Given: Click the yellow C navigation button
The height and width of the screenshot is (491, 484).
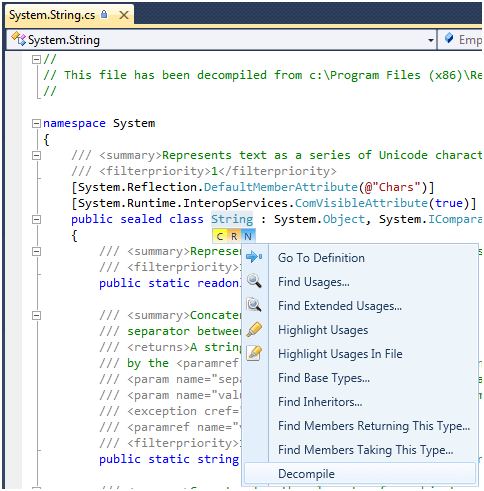Looking at the screenshot, I should (x=220, y=236).
